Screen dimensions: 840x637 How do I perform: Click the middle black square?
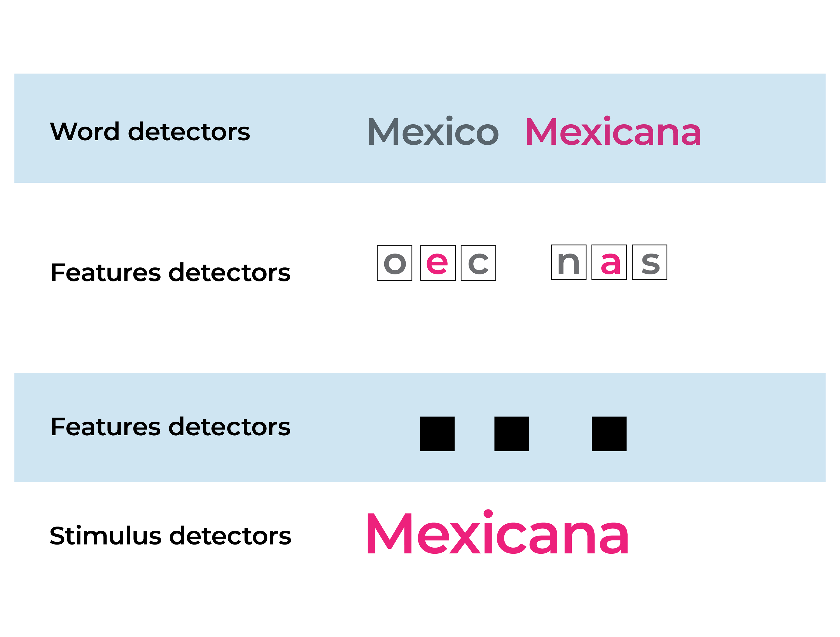tap(512, 434)
